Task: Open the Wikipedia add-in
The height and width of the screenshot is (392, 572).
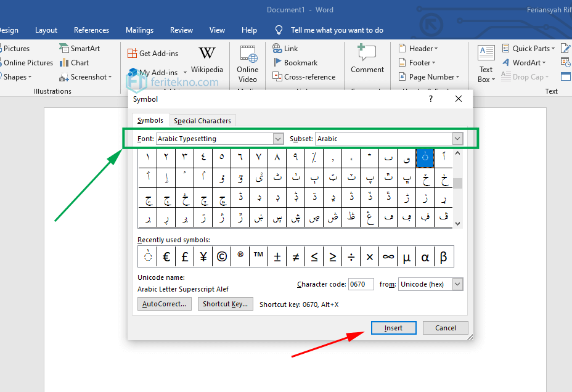Action: click(x=207, y=59)
